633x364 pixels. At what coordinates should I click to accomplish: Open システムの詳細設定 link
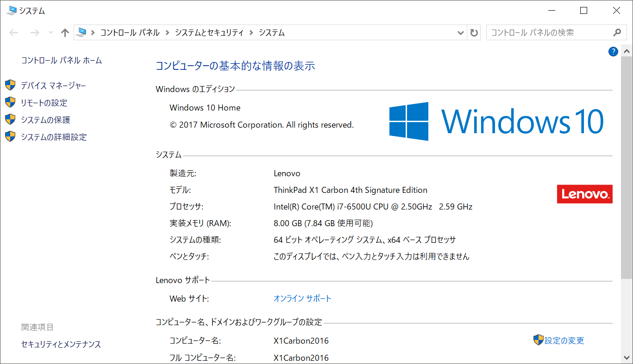coord(54,137)
